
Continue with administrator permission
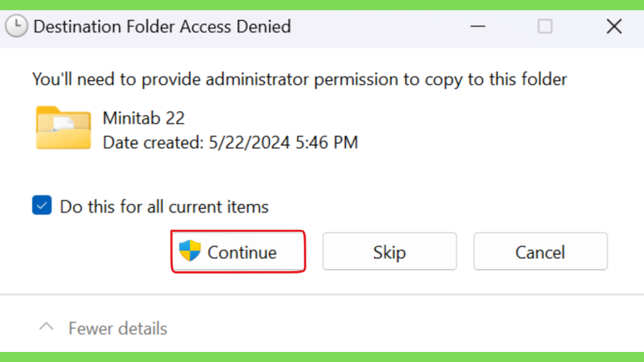tap(238, 251)
